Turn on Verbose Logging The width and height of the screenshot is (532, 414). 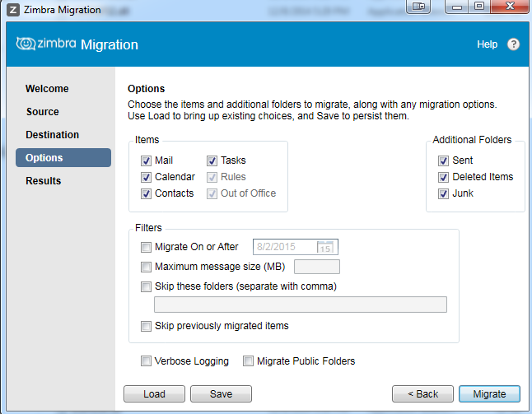[147, 361]
